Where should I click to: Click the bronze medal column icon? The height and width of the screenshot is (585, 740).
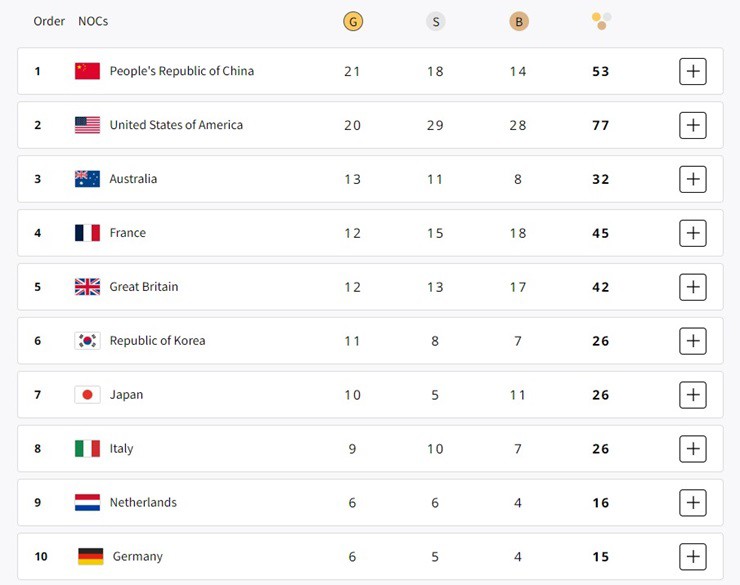pos(518,21)
